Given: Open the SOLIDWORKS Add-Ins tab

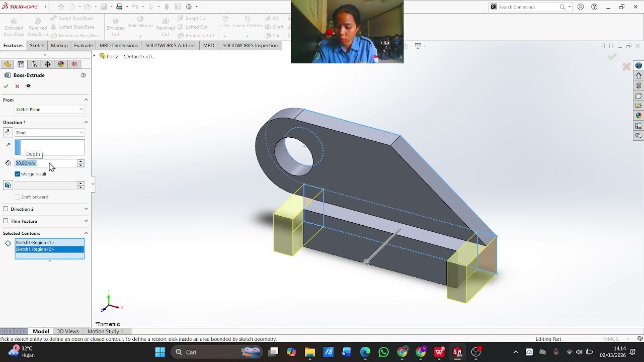Looking at the screenshot, I should [170, 45].
